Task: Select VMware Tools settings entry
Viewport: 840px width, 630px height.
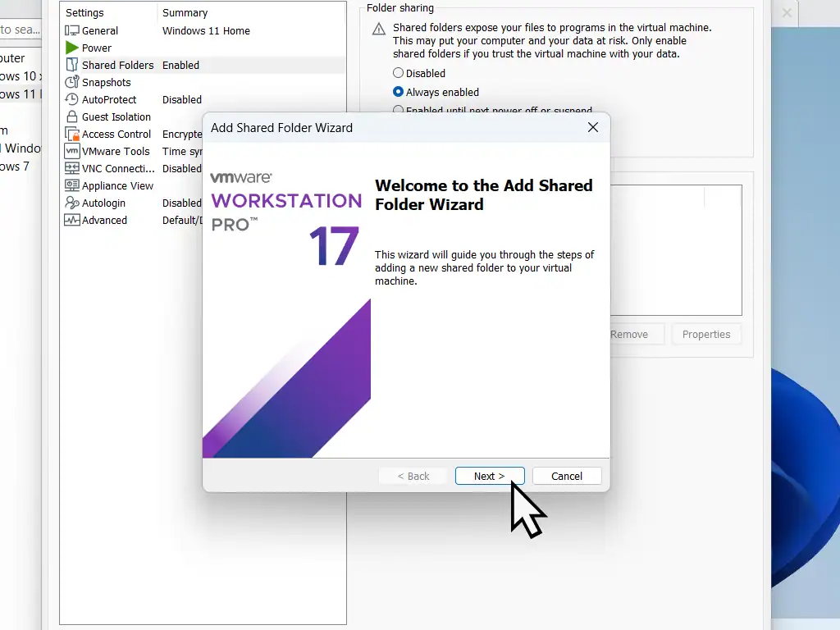Action: 132,151
